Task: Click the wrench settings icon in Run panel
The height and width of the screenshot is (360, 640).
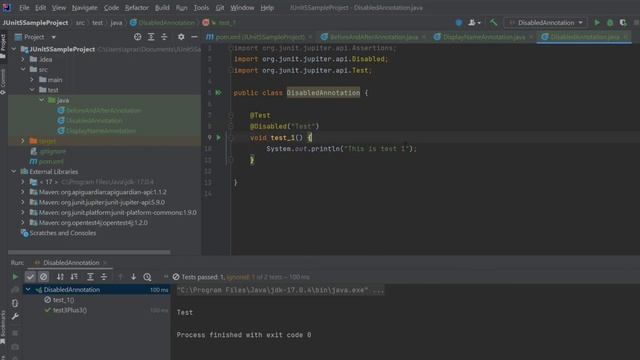Action: [x=15, y=316]
